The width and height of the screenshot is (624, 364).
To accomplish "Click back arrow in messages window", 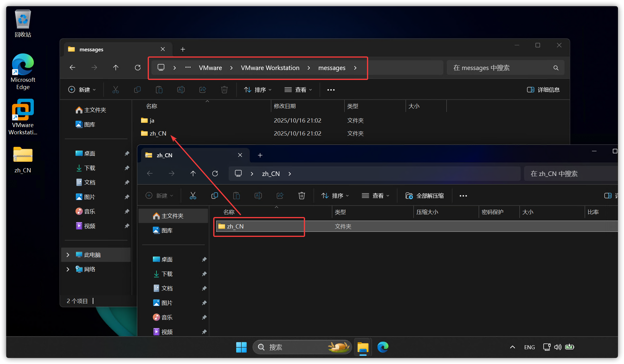I will (x=72, y=68).
